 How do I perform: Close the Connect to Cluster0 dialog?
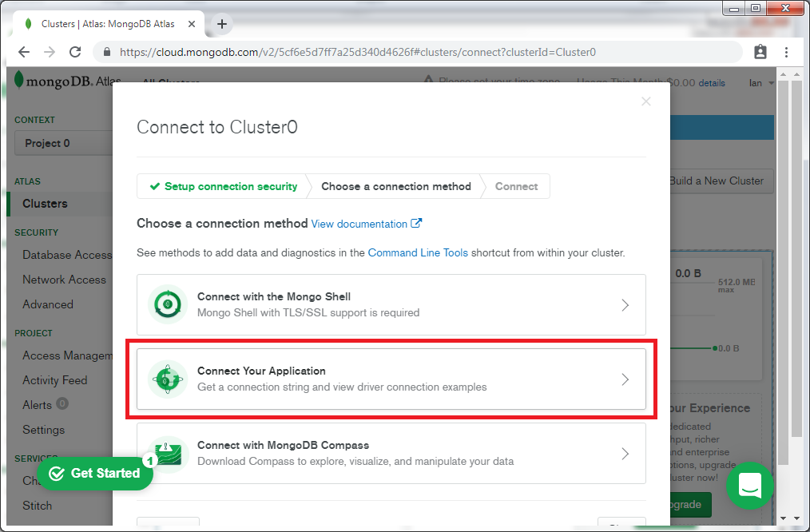[x=645, y=101]
